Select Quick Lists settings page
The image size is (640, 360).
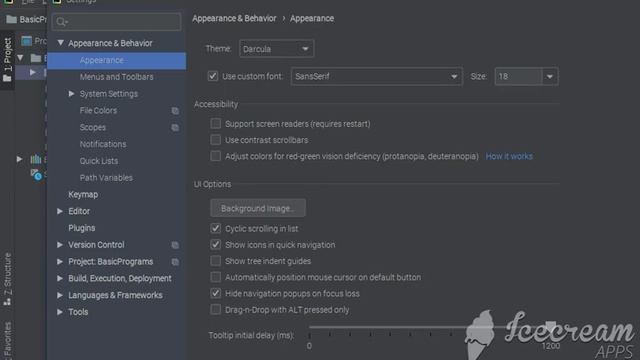pyautogui.click(x=99, y=161)
